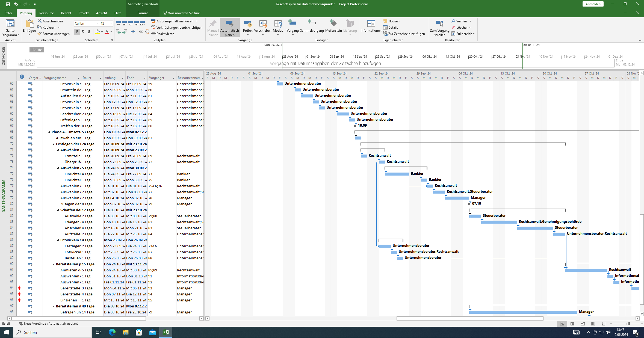
Task: Click the Heute button on timeline
Action: tap(37, 50)
